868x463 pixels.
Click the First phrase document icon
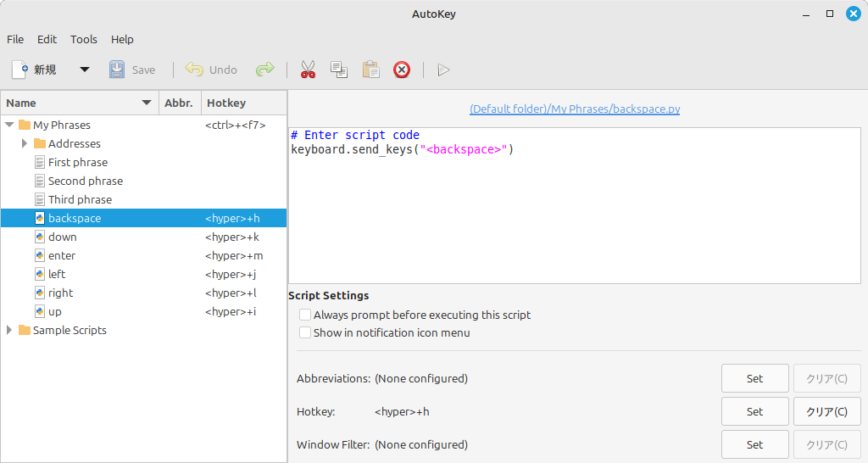(39, 162)
